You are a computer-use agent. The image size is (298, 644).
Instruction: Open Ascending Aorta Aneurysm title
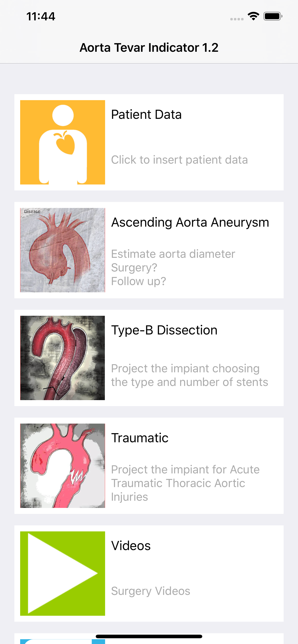[190, 222]
